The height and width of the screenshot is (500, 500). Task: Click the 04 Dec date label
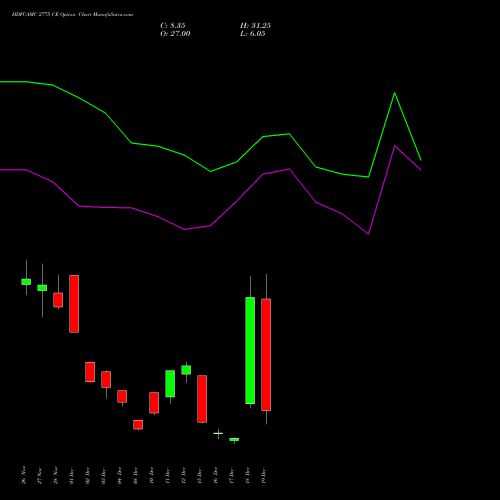click(120, 475)
